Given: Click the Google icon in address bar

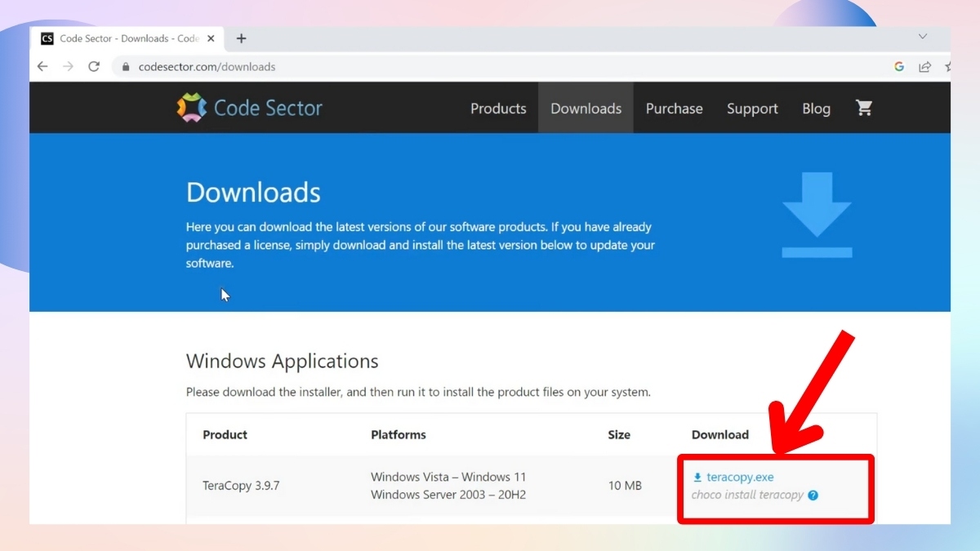Looking at the screenshot, I should [x=899, y=67].
